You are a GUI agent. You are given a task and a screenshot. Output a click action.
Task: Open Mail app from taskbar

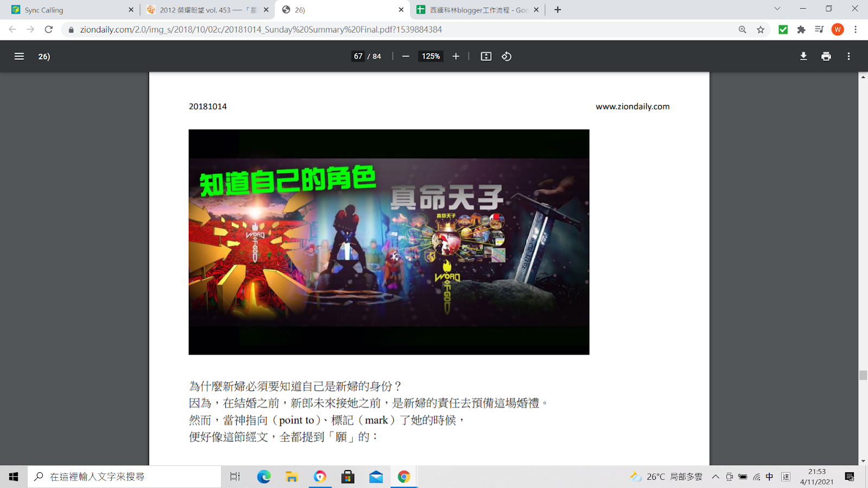point(376,477)
